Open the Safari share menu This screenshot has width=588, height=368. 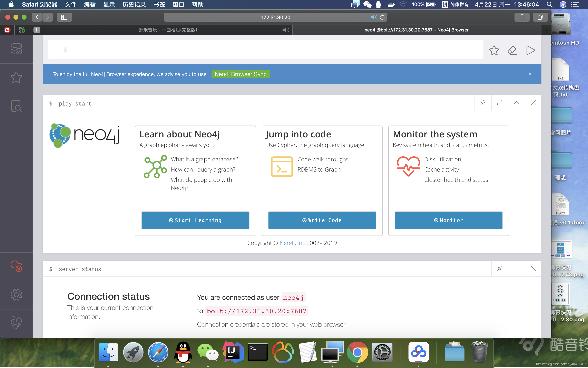[x=522, y=17]
